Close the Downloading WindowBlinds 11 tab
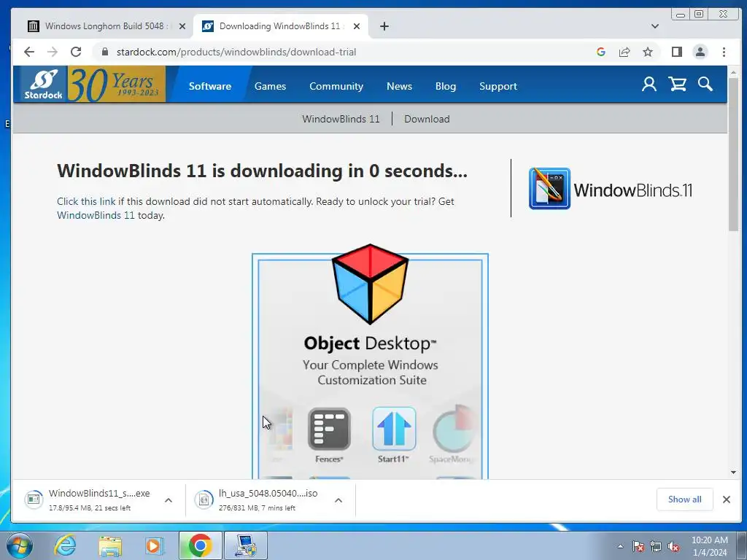 pyautogui.click(x=356, y=26)
